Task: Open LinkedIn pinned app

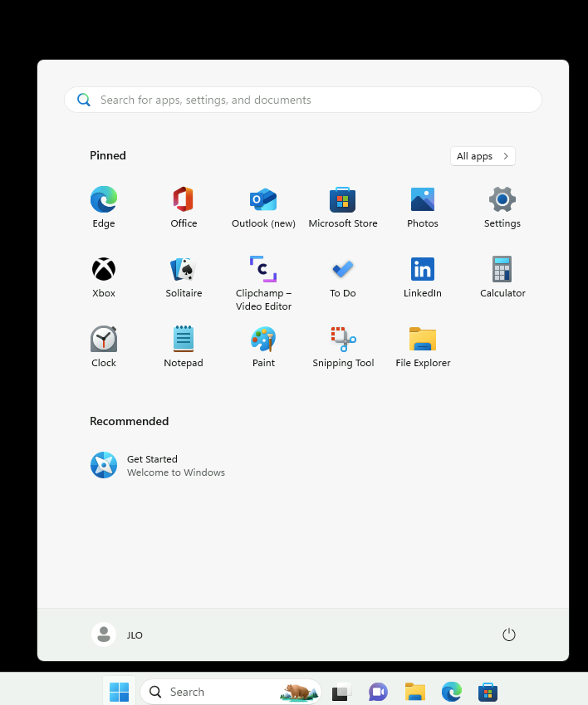Action: coord(423,277)
